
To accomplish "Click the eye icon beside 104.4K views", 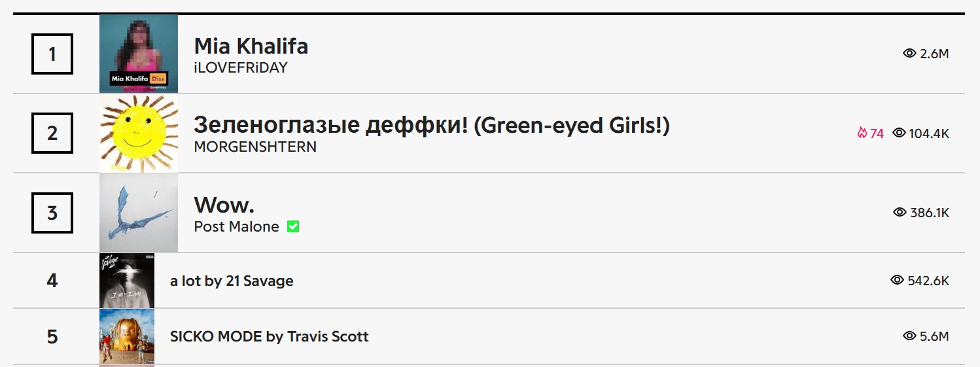I will pyautogui.click(x=899, y=133).
